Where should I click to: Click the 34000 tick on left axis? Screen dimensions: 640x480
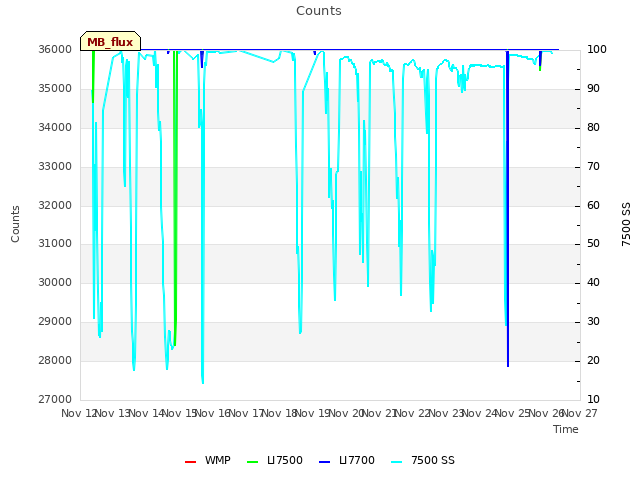(x=55, y=127)
